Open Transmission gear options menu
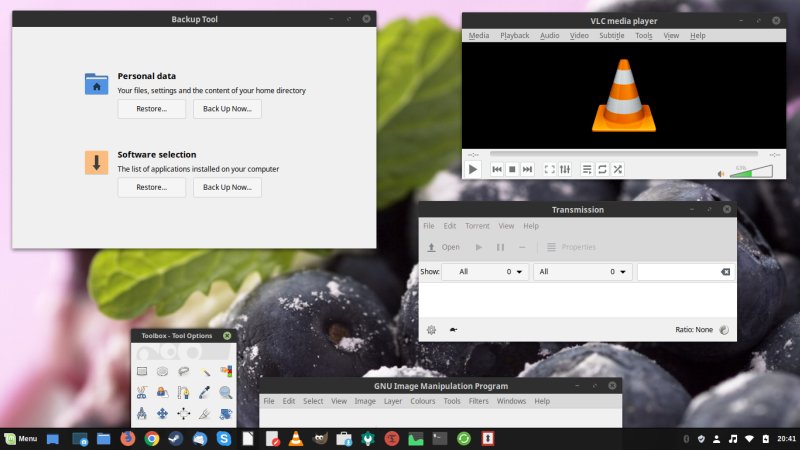Screen dimensions: 800x450 tap(431, 329)
